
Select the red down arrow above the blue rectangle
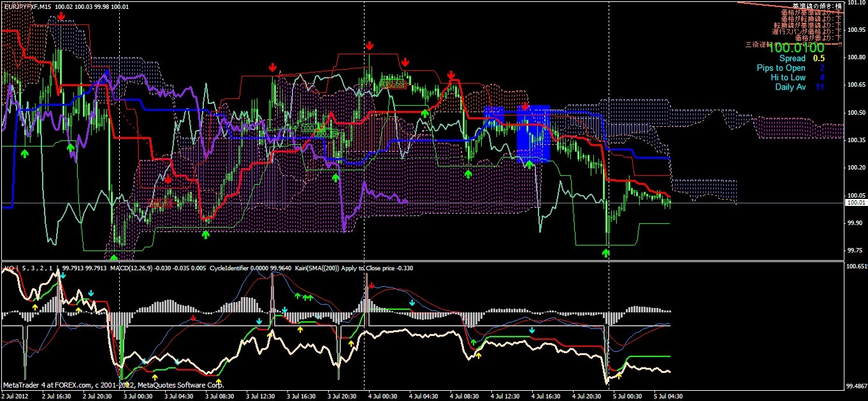525,106
